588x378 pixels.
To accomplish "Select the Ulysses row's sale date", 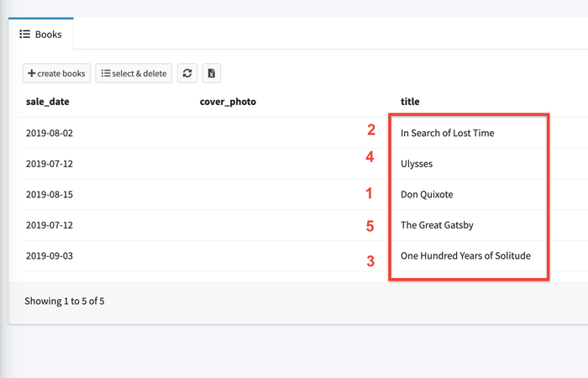I will [x=50, y=164].
